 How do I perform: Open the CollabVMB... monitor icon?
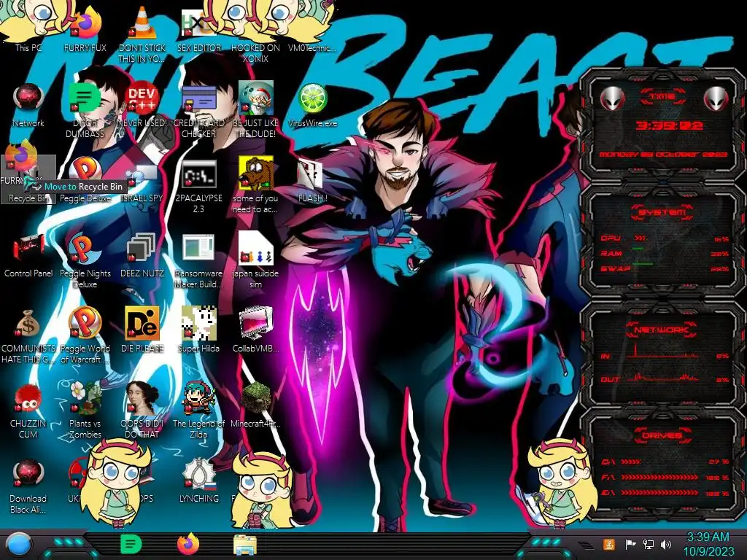click(256, 324)
